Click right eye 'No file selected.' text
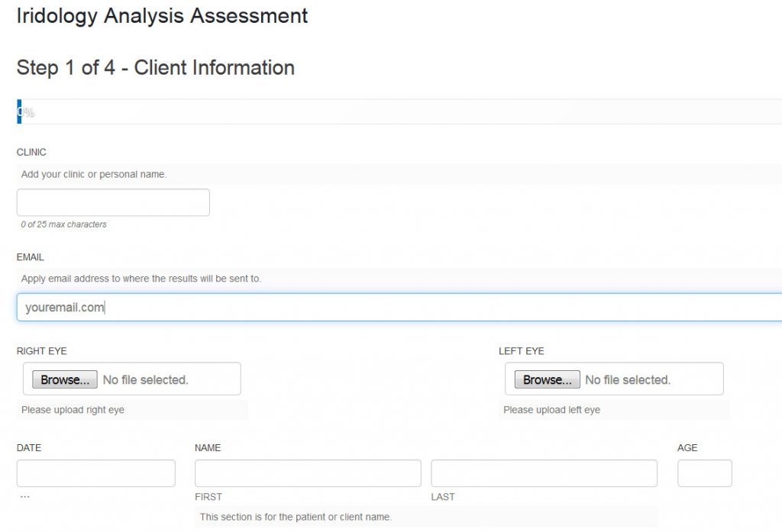782x532 pixels. (x=146, y=380)
